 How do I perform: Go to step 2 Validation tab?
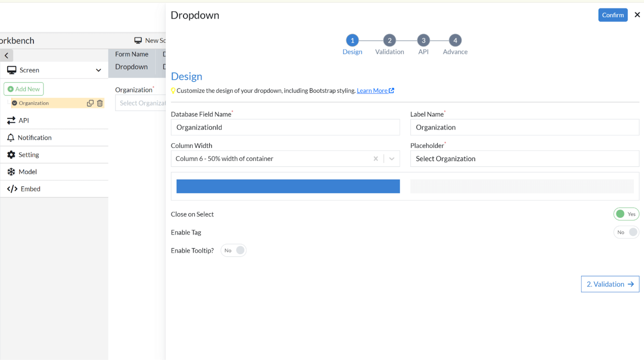[x=389, y=41]
